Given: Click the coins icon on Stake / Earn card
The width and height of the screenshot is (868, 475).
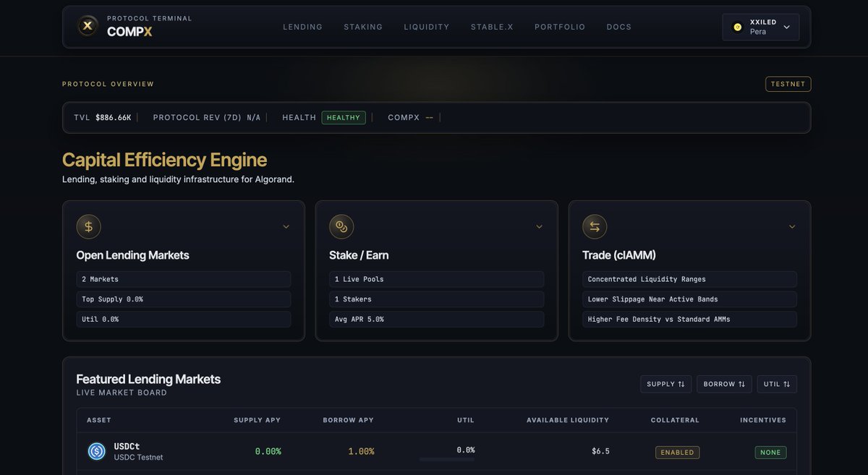Looking at the screenshot, I should 341,227.
